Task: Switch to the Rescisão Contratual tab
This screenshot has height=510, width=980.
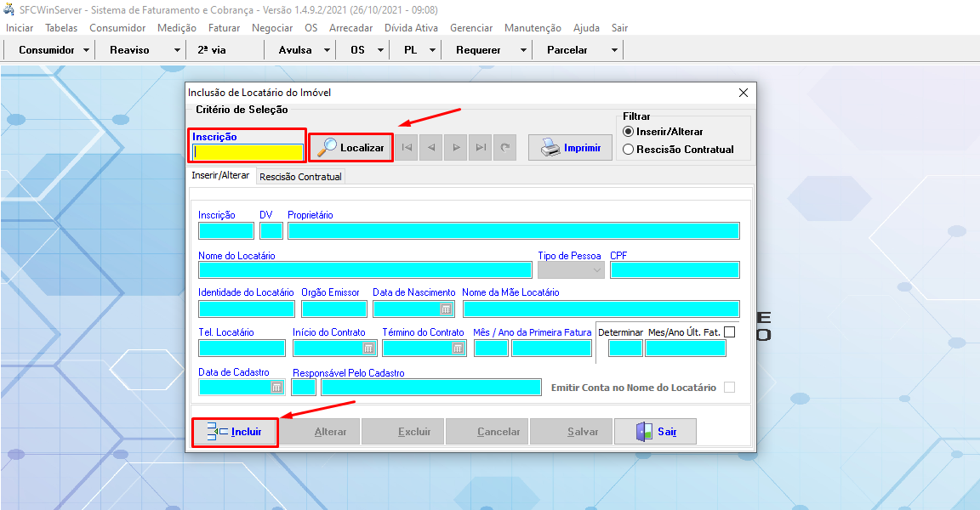Action: click(300, 177)
